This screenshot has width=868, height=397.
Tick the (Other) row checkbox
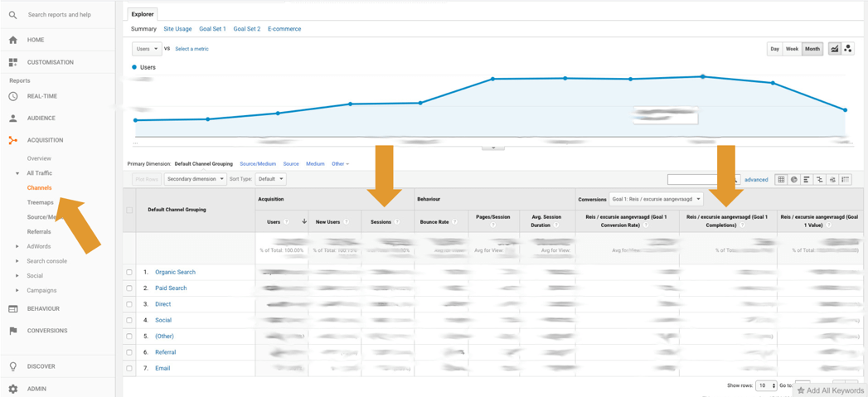pyautogui.click(x=129, y=336)
